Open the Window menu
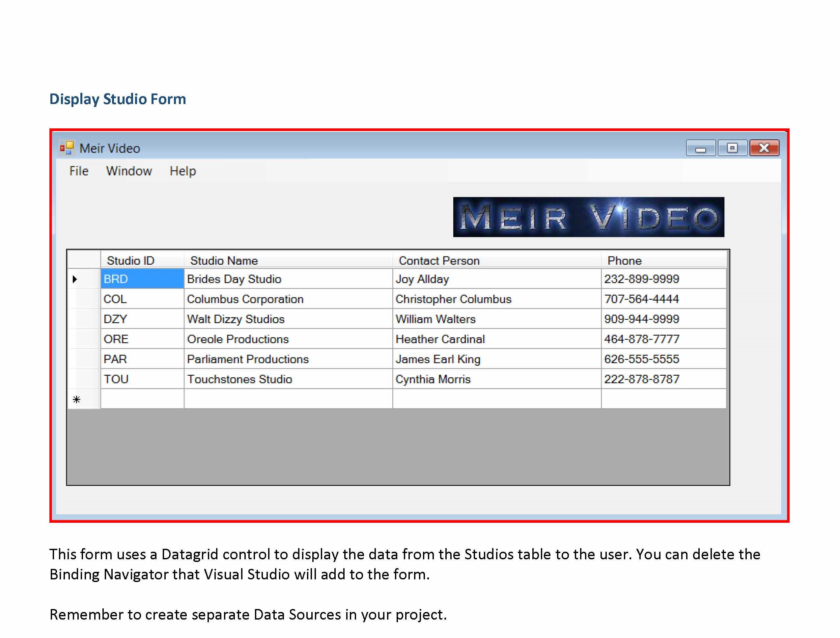This screenshot has height=638, width=840. [129, 171]
